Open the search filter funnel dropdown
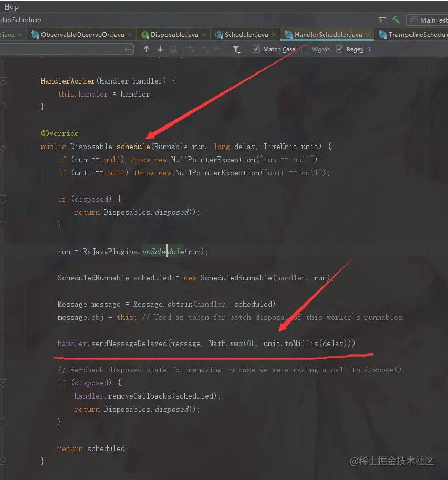Screen dimensions: 448x480 [x=236, y=49]
